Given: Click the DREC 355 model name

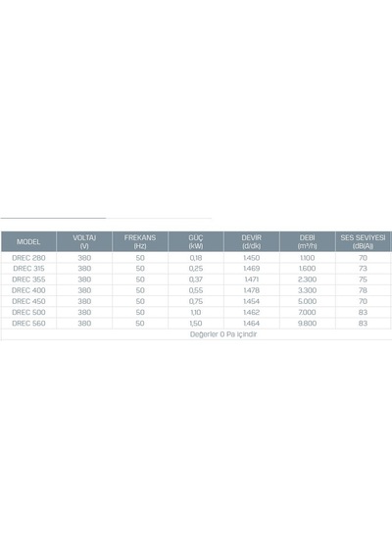Looking at the screenshot, I should pos(28,279).
